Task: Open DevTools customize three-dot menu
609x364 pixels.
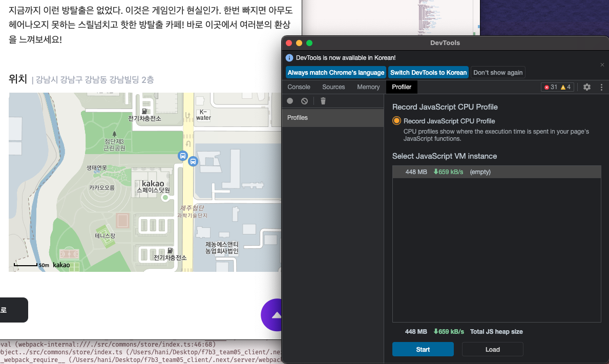Action: point(601,87)
